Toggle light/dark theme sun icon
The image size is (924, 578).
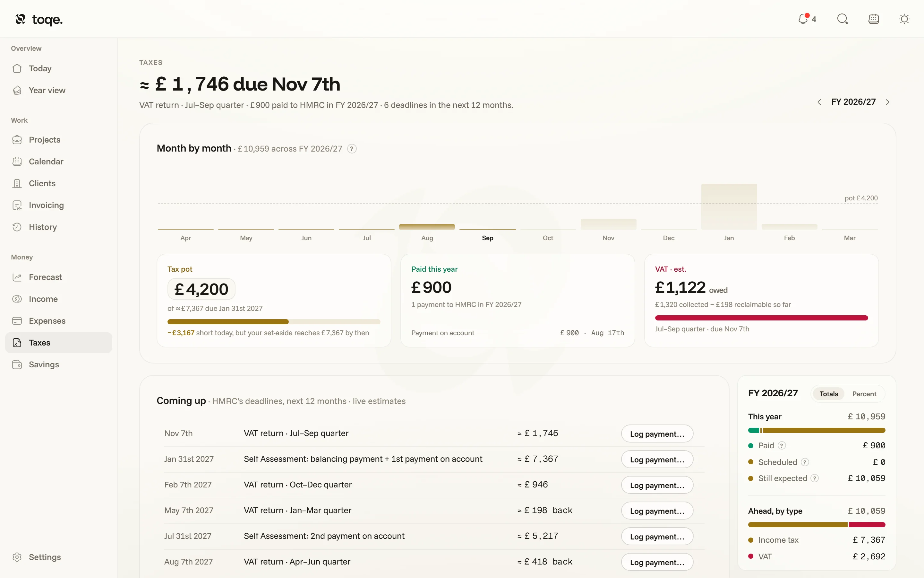tap(904, 19)
